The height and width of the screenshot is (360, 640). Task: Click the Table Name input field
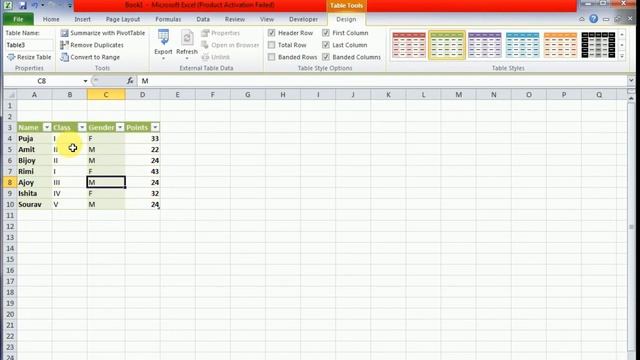[x=29, y=45]
